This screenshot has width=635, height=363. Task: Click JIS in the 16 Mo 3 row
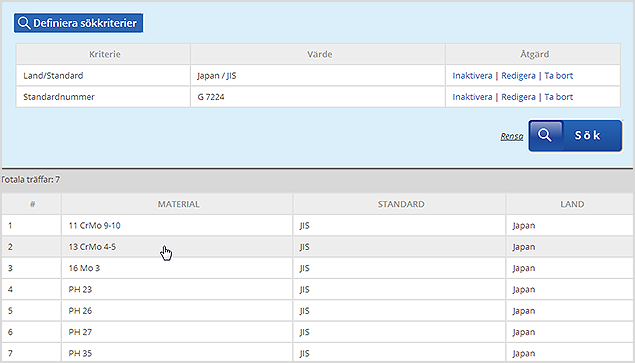(305, 268)
